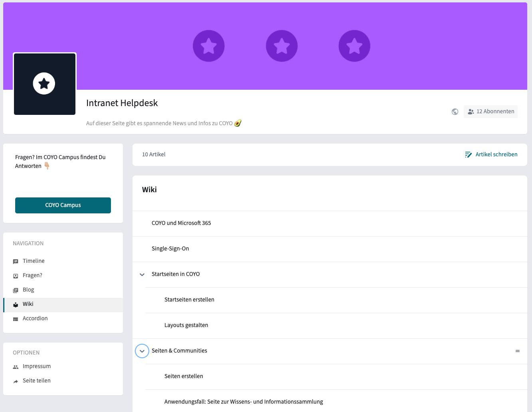Open the 12 Abonnenten subscribers list
532x412 pixels.
(490, 112)
